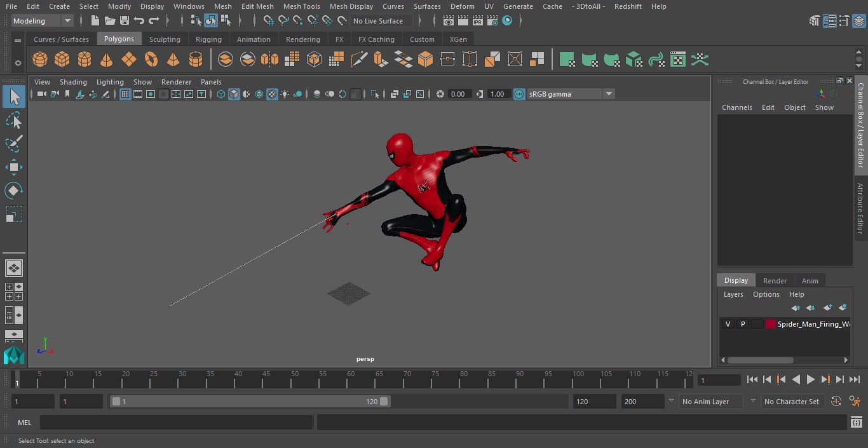
Task: Toggle use all lights bulb button
Action: pyautogui.click(x=285, y=94)
